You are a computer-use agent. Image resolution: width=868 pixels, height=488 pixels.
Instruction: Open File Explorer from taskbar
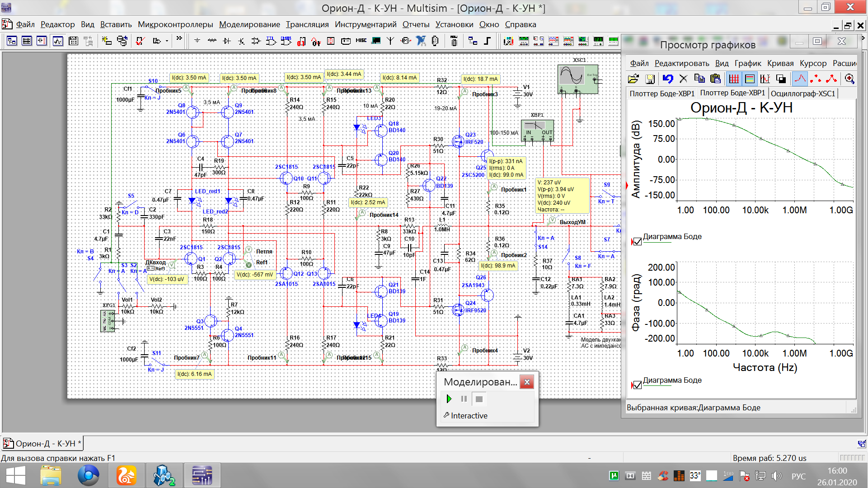point(51,476)
